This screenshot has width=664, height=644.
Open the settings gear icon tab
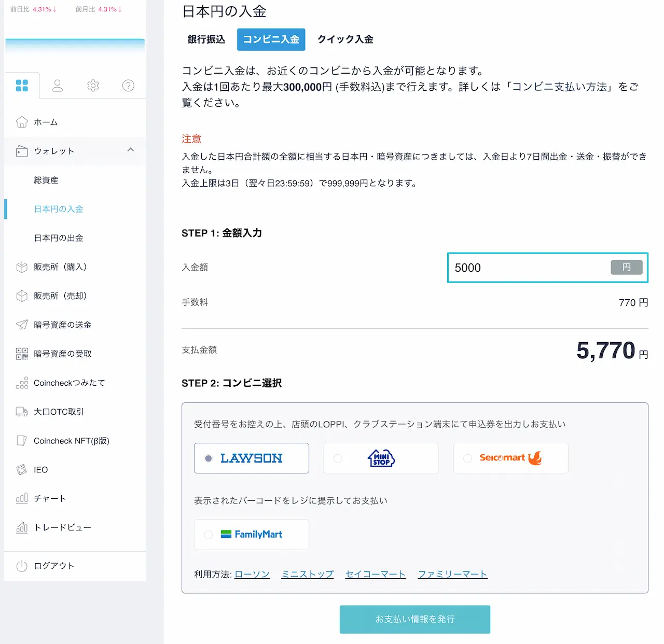tap(93, 86)
